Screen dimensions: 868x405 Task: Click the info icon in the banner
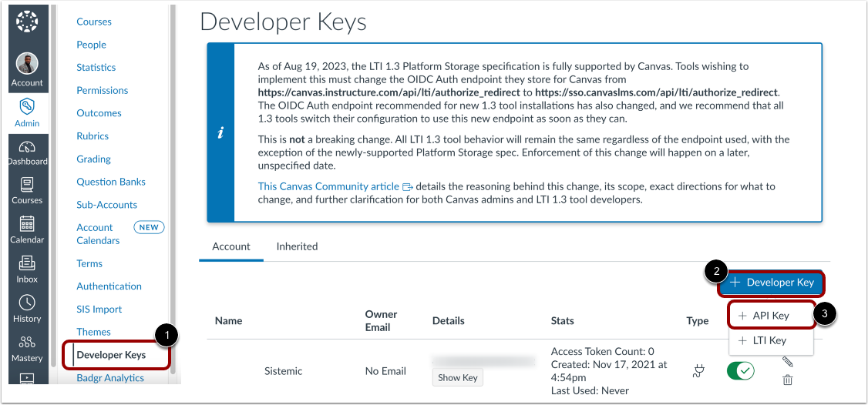221,132
